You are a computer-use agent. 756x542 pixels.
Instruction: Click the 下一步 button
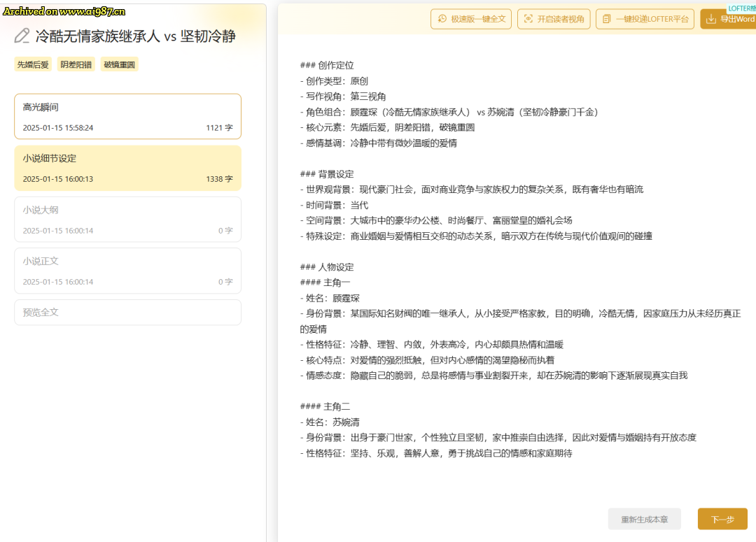tap(722, 519)
